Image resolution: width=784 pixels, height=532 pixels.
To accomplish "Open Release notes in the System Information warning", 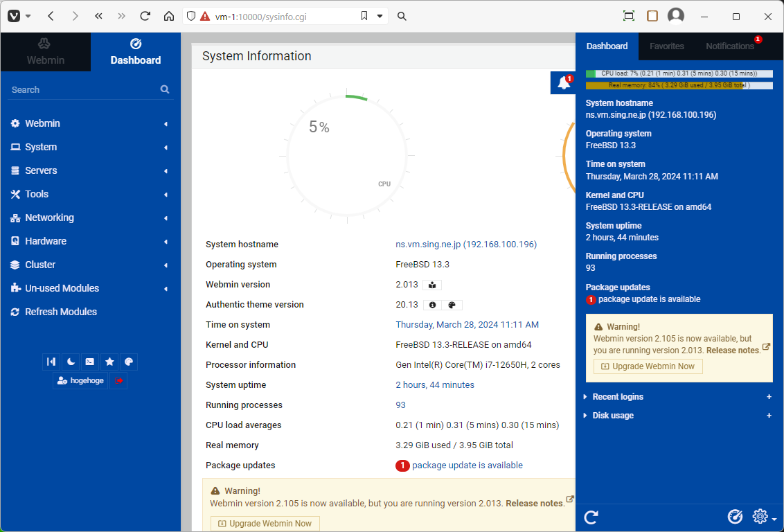I will tap(535, 504).
